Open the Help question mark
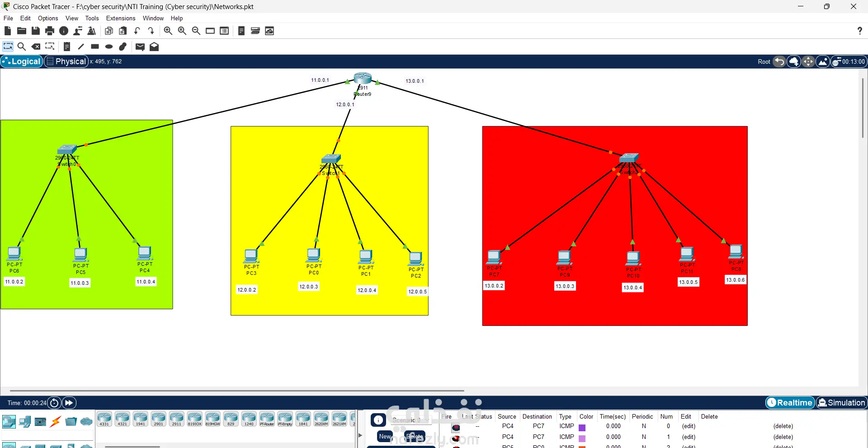The image size is (868, 448). (859, 31)
